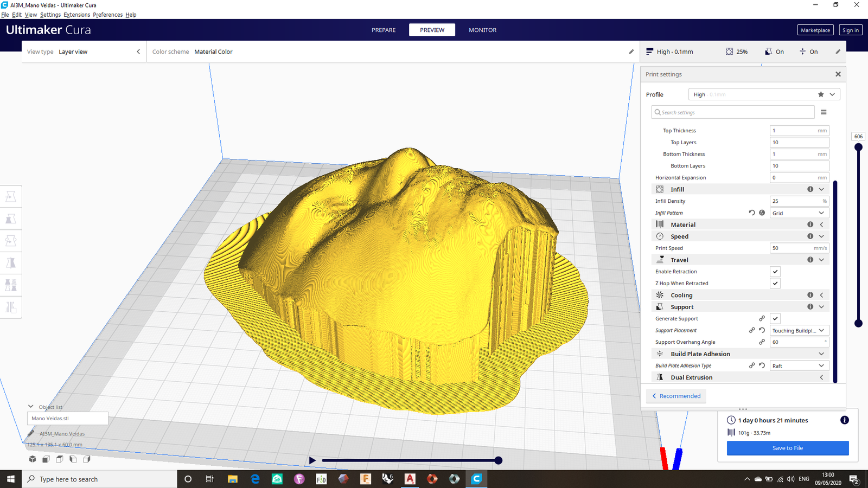Open the Infill Pattern dropdown
This screenshot has height=488, width=868.
[799, 213]
